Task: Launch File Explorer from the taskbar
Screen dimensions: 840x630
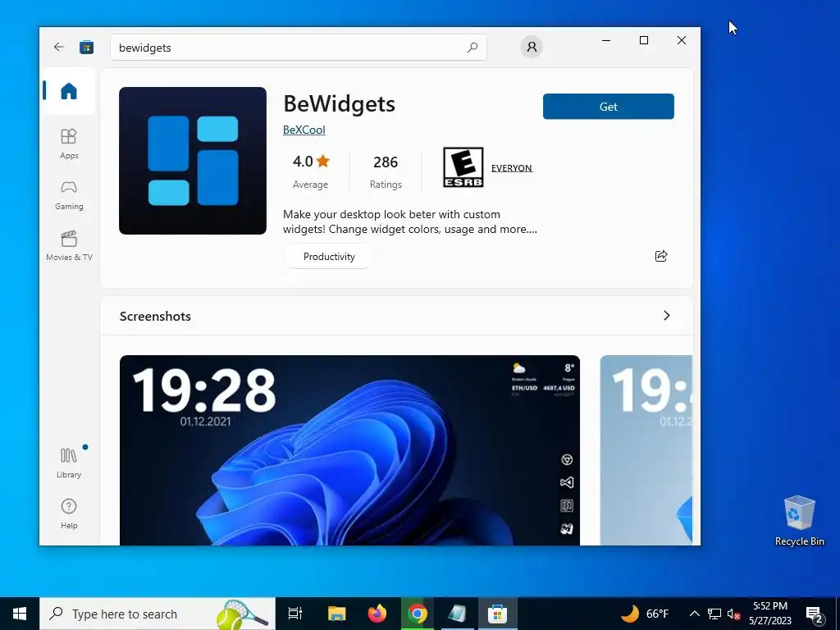Action: point(336,614)
